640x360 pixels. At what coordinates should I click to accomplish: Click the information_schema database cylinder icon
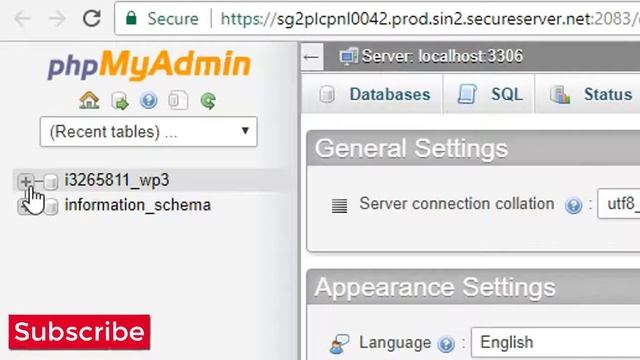tap(51, 207)
